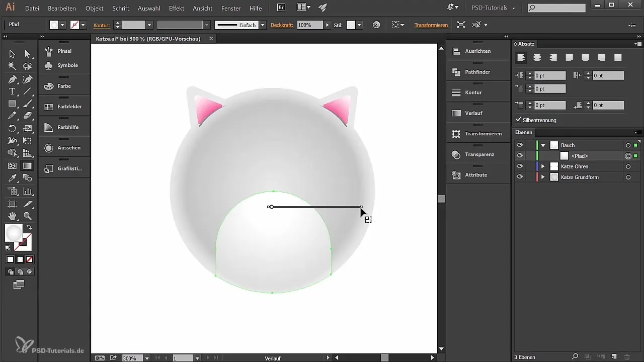Open the Pathfinder panel

(477, 72)
